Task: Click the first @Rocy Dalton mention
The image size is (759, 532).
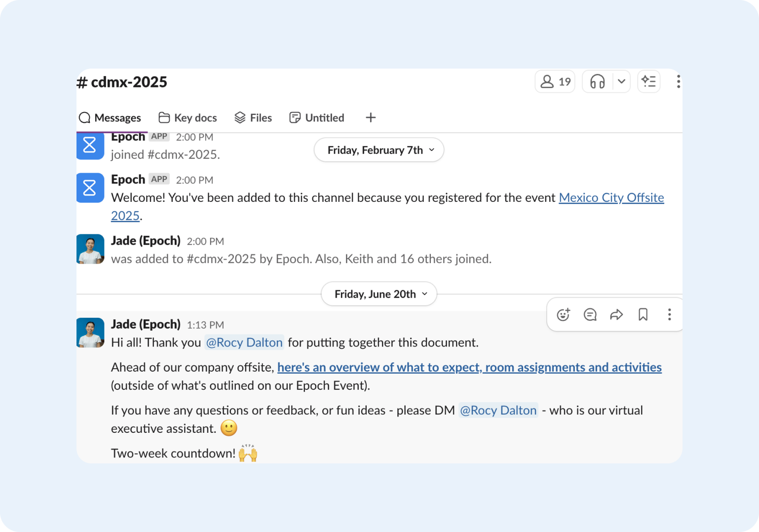Action: tap(244, 342)
